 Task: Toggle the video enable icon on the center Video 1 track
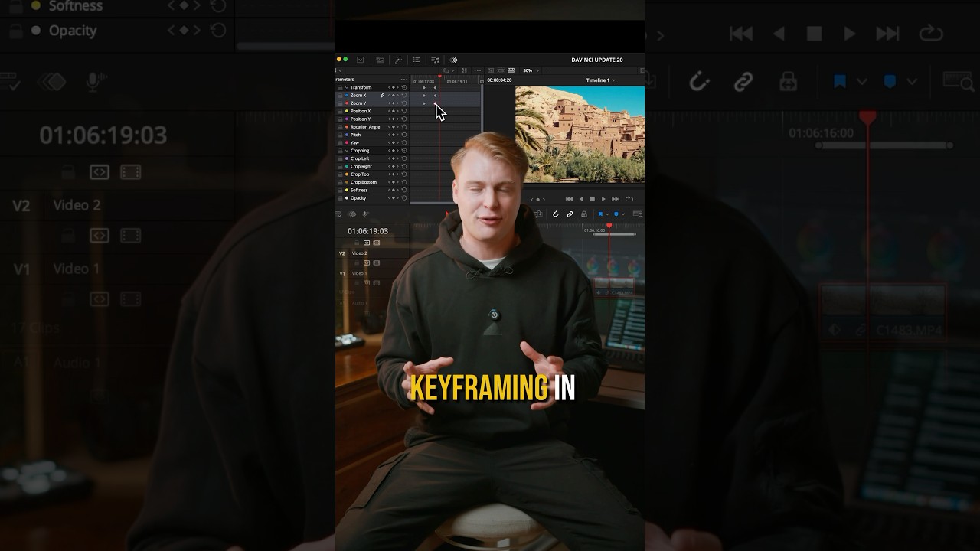click(377, 283)
